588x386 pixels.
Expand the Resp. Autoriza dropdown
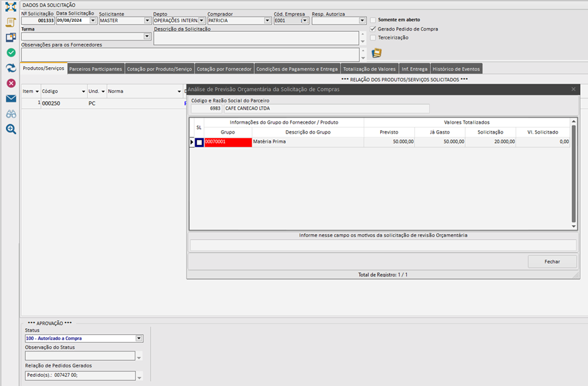[362, 21]
